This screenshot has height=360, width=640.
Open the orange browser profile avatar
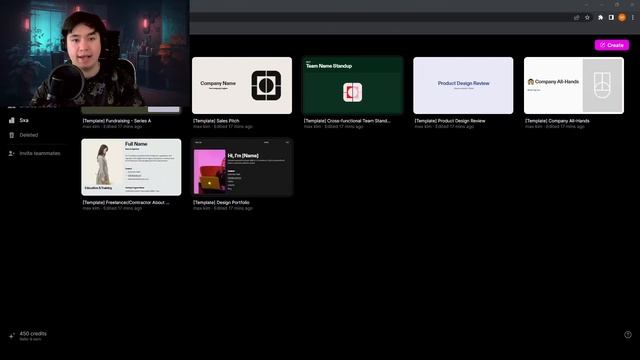[x=622, y=18]
